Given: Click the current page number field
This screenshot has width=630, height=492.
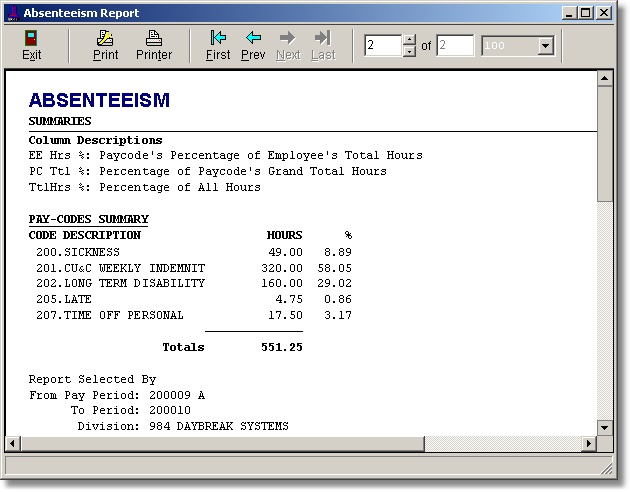Looking at the screenshot, I should [382, 46].
